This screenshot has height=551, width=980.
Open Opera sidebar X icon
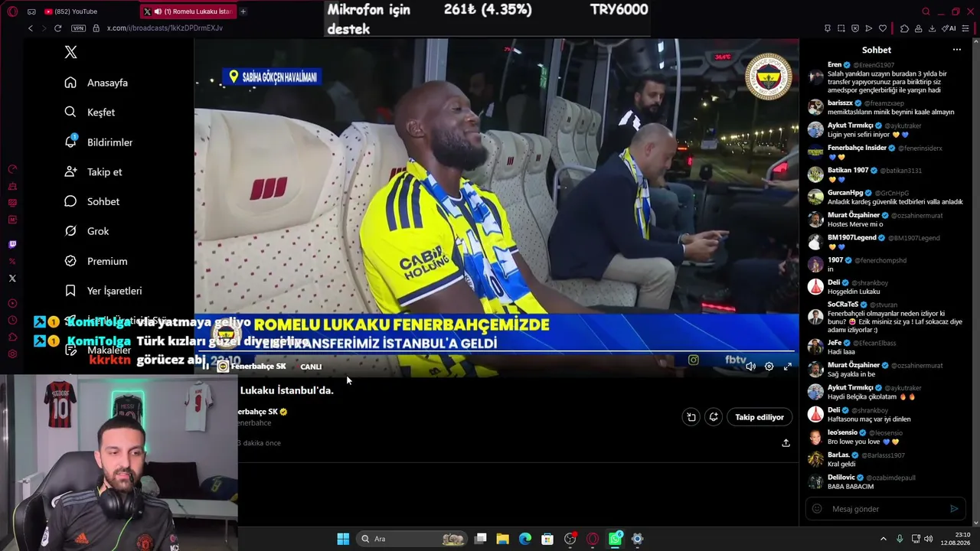[x=12, y=279]
